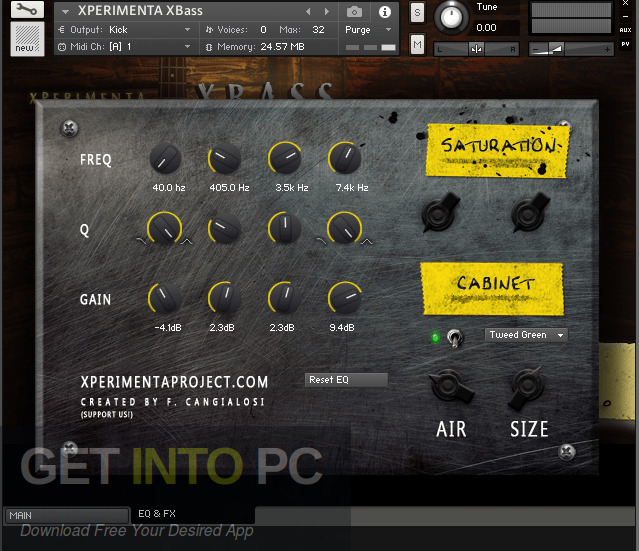Click the 40.0 hz frequency knob
This screenshot has width=639, height=551.
[x=165, y=159]
